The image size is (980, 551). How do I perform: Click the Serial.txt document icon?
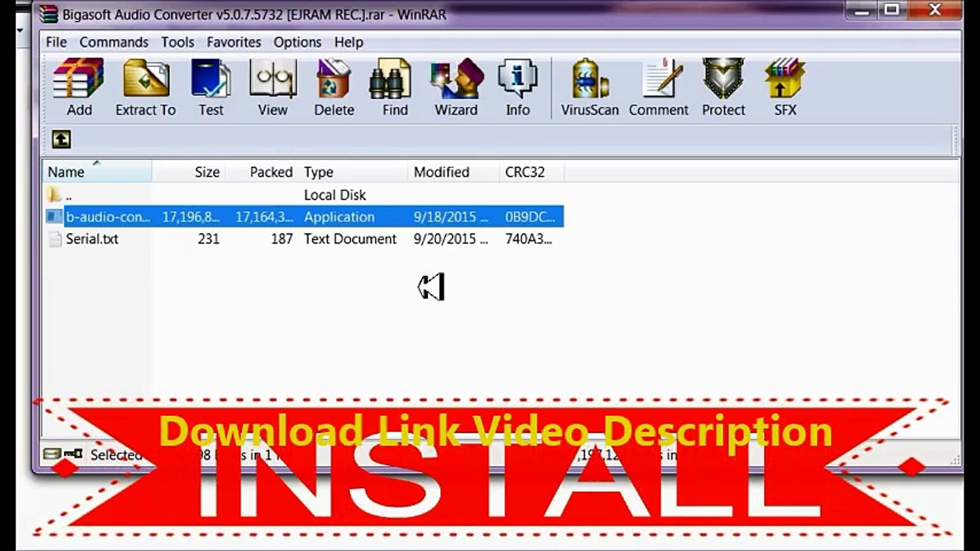click(x=55, y=239)
